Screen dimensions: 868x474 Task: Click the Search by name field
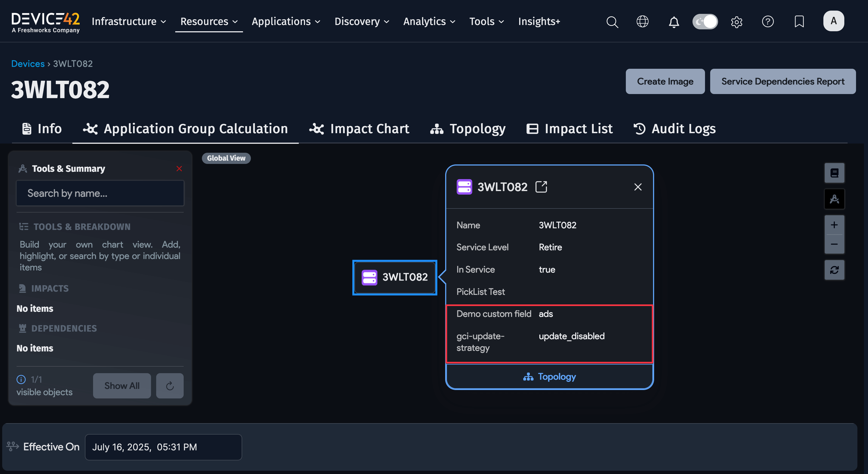[100, 193]
